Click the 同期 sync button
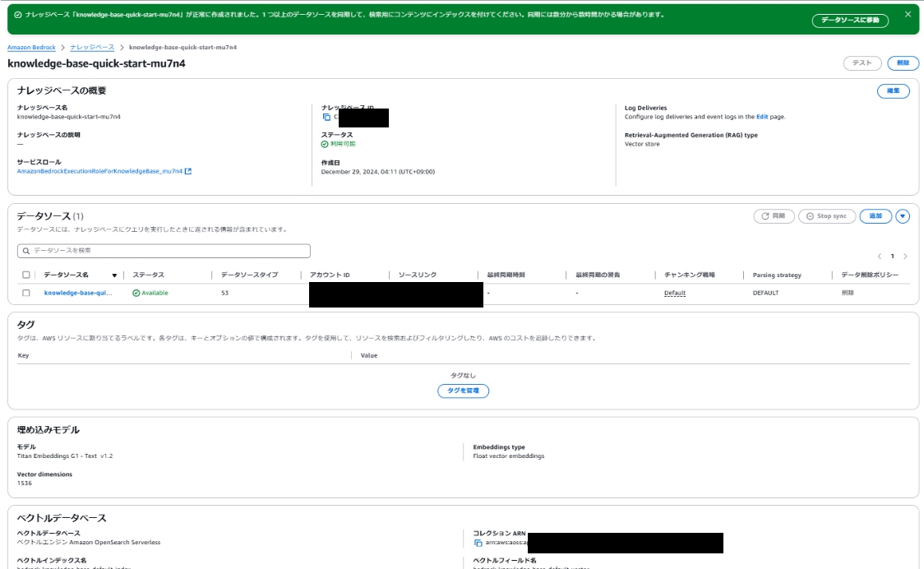The image size is (924, 569). 774,216
